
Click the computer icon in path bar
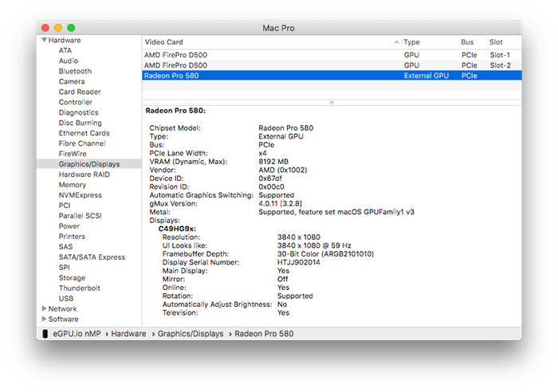click(45, 334)
